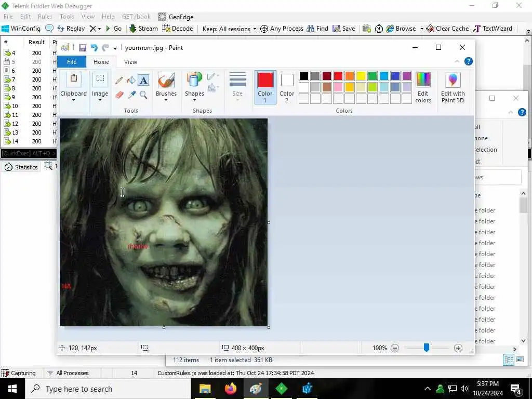Click Fiddler Clear Cache button
Viewport: 532px width, 399px height.
tap(447, 29)
